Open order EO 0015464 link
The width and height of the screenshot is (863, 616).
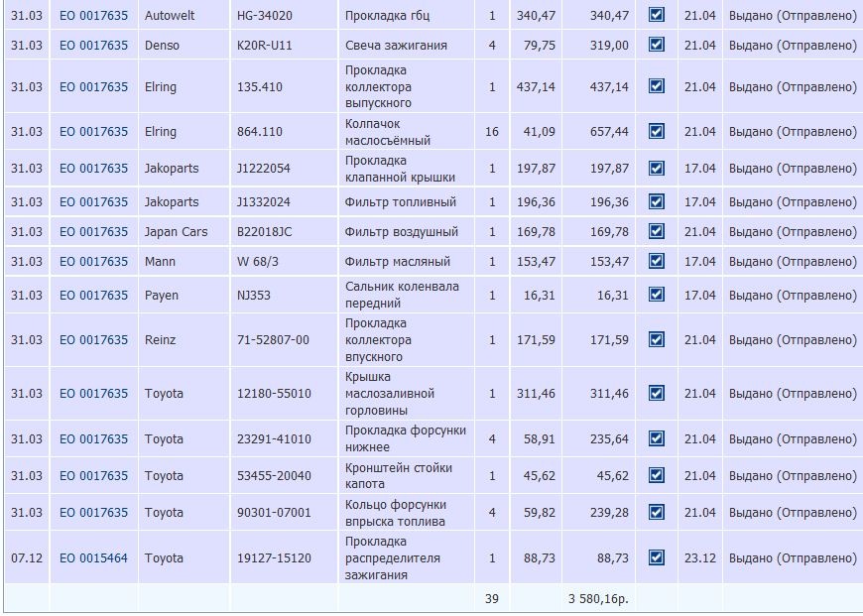coord(93,558)
